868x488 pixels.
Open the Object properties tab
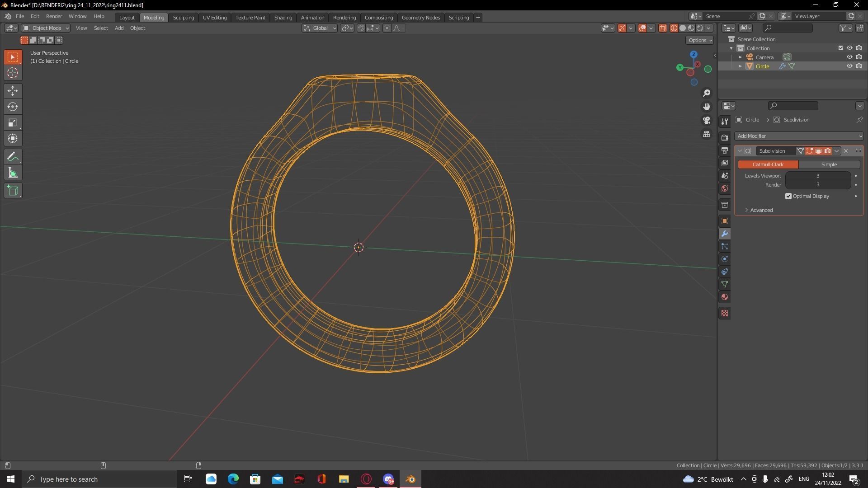725,221
